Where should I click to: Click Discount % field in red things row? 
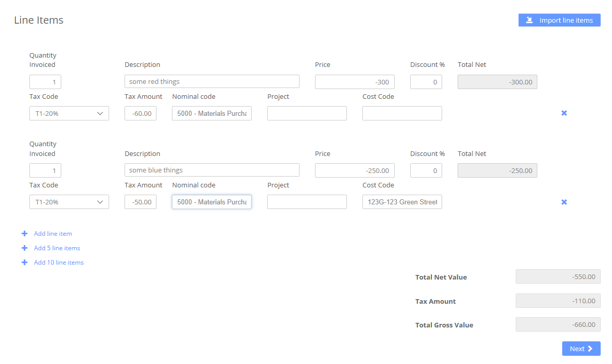click(426, 82)
